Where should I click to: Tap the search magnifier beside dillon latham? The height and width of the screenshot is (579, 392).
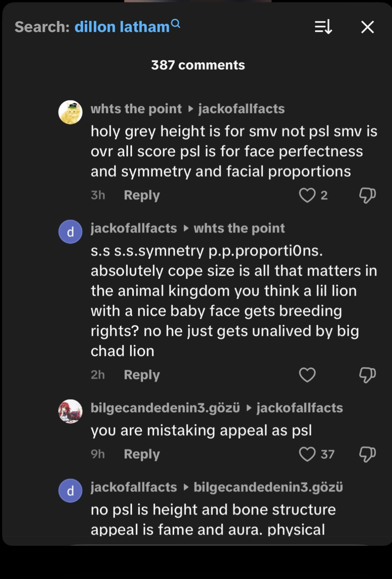pyautogui.click(x=176, y=24)
